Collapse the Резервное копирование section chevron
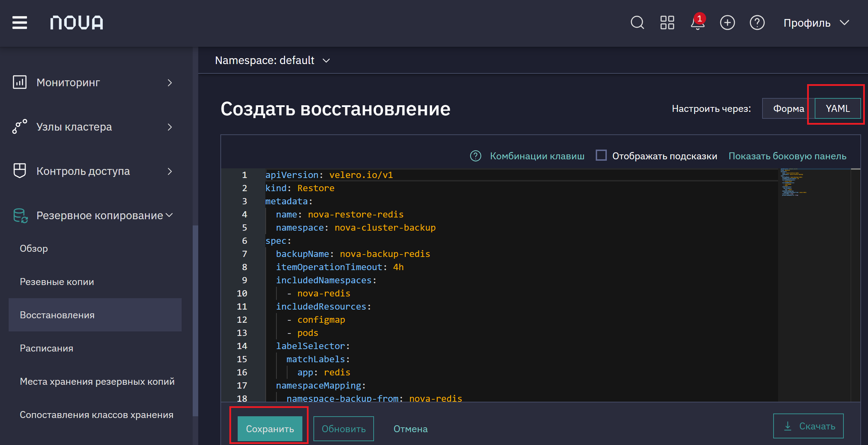Image resolution: width=868 pixels, height=445 pixels. coord(169,215)
